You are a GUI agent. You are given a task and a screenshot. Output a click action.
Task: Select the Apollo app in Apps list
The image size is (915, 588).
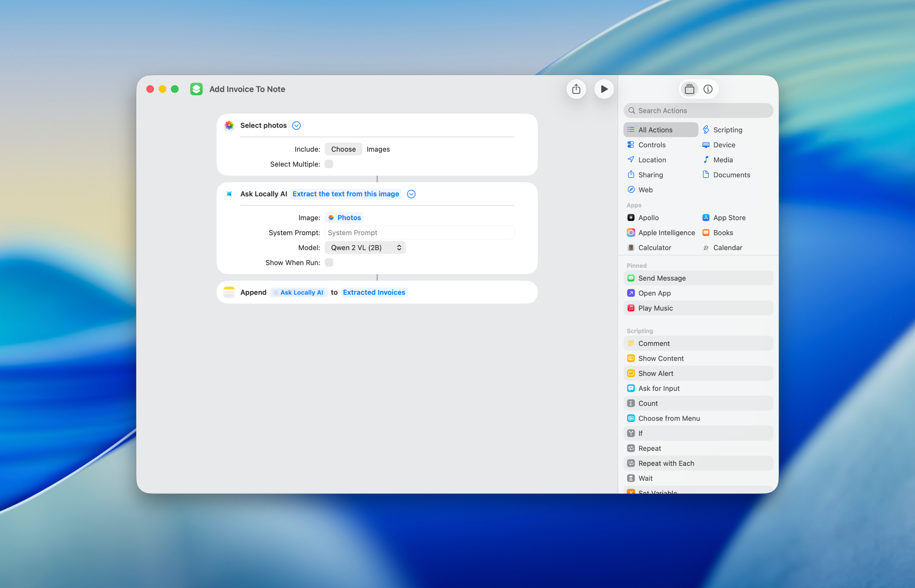pyautogui.click(x=649, y=217)
